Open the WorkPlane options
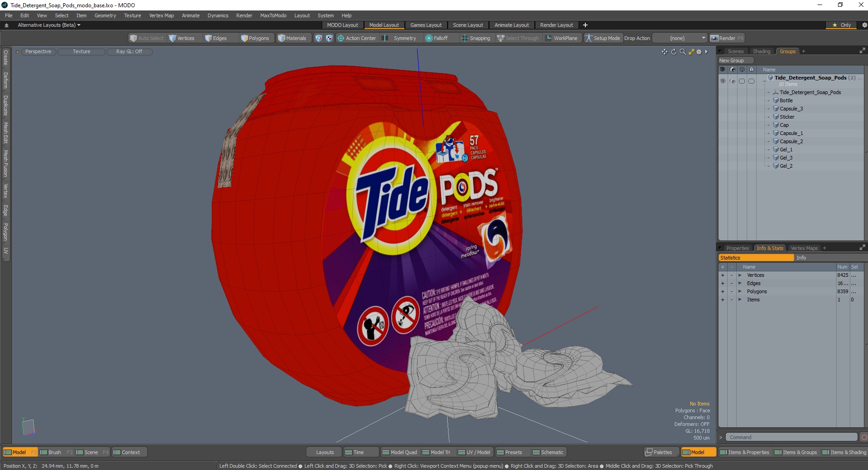Screen dimensions: 868x470 tap(562, 38)
